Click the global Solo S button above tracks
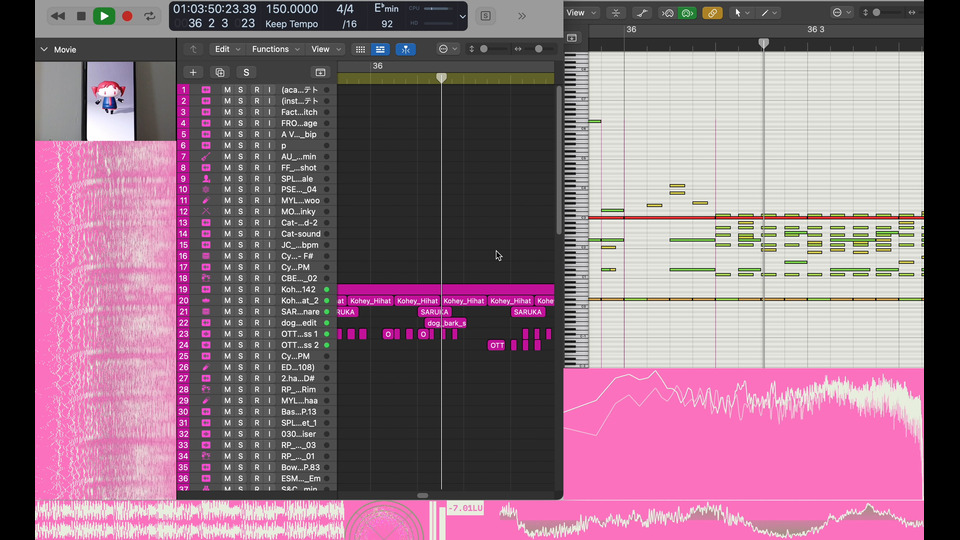960x540 pixels. point(246,72)
